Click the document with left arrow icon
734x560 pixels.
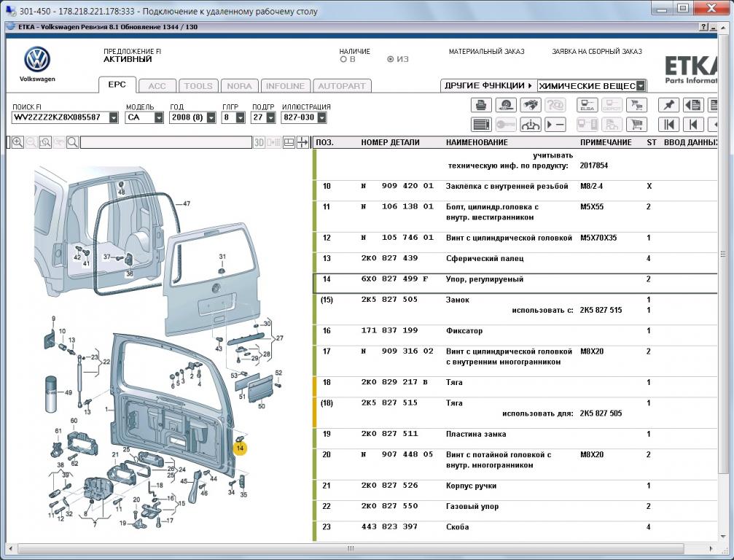[693, 105]
